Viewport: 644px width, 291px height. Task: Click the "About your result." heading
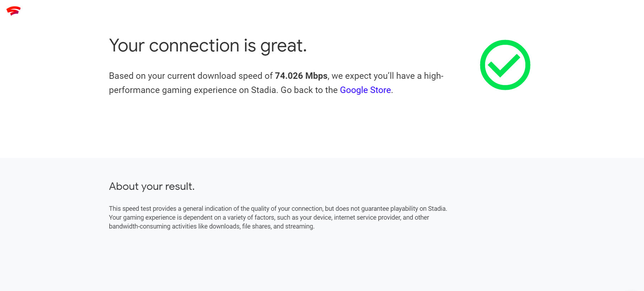click(152, 186)
